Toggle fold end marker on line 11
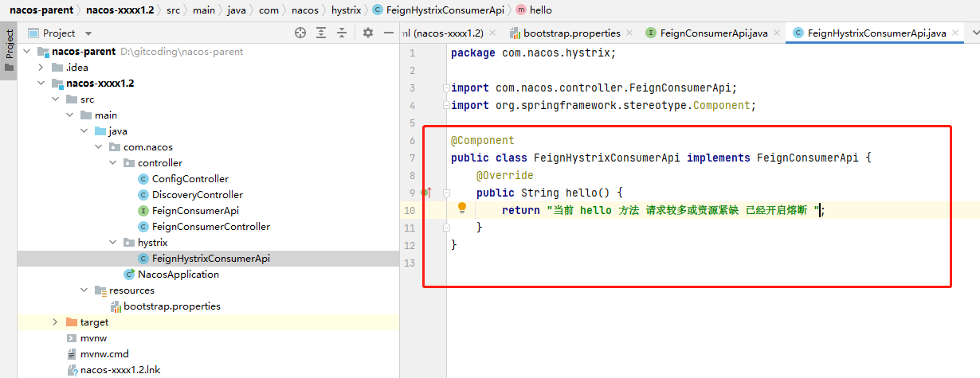 tap(445, 228)
